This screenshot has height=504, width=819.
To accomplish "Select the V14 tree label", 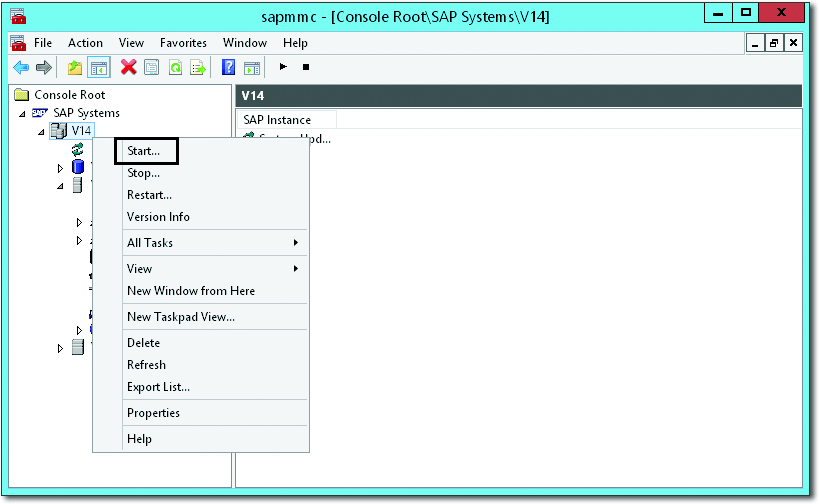I will coord(81,131).
